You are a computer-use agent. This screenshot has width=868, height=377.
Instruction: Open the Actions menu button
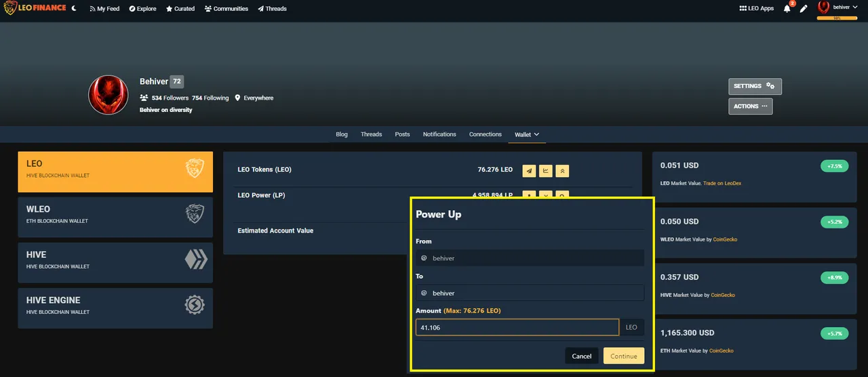click(751, 106)
